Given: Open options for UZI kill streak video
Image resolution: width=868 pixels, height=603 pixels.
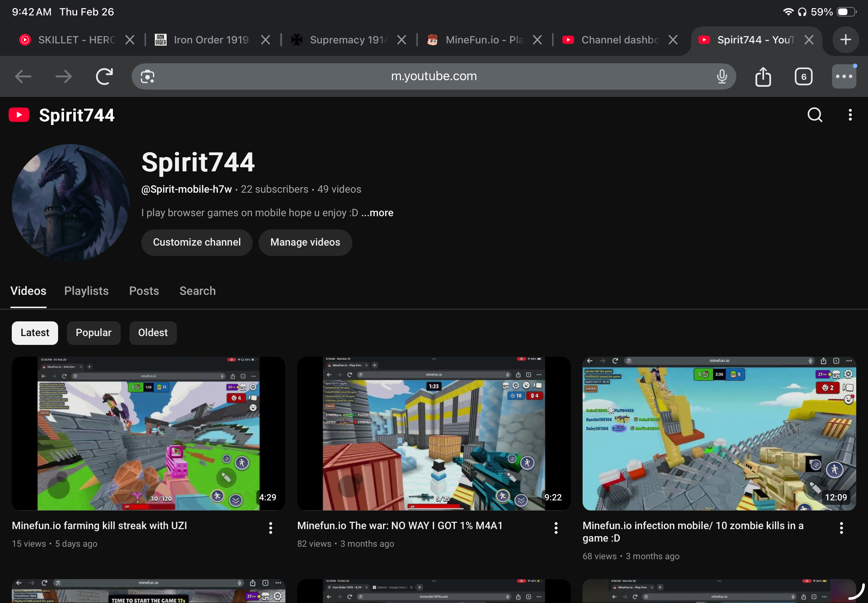Looking at the screenshot, I should click(x=271, y=528).
